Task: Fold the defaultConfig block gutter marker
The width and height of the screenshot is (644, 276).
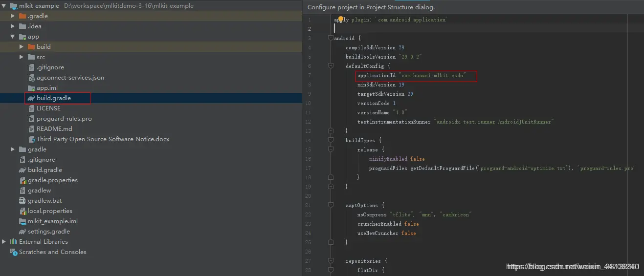Action: click(331, 66)
